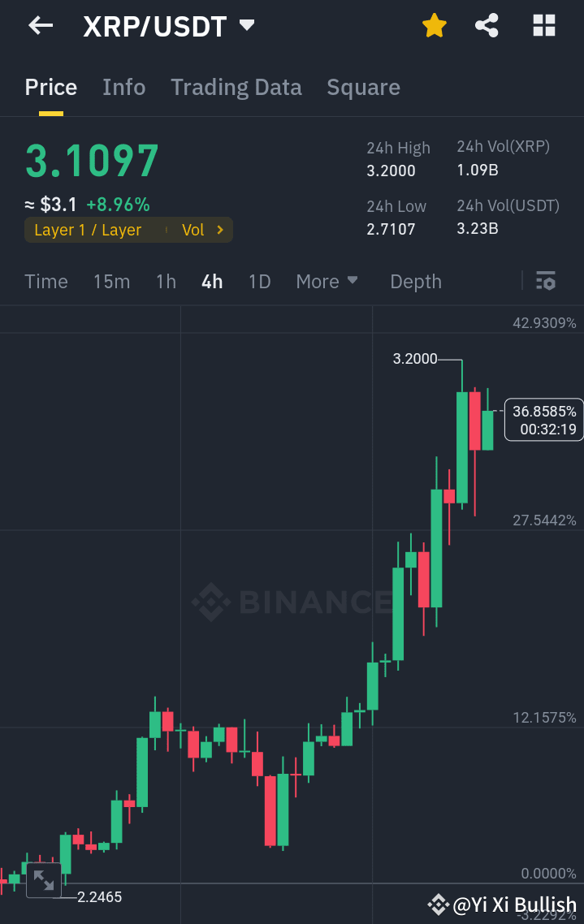Select the Square tab
584x924 pixels.
coord(363,87)
